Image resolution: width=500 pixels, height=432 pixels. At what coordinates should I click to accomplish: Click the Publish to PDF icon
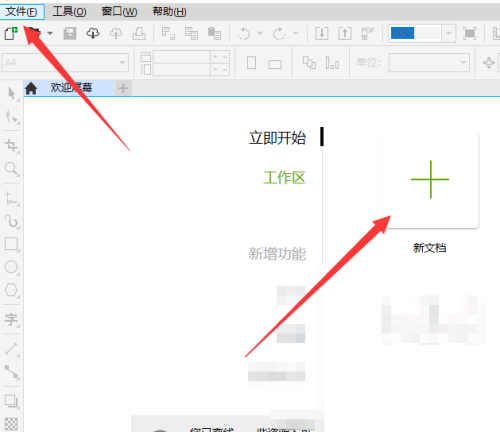[x=368, y=33]
